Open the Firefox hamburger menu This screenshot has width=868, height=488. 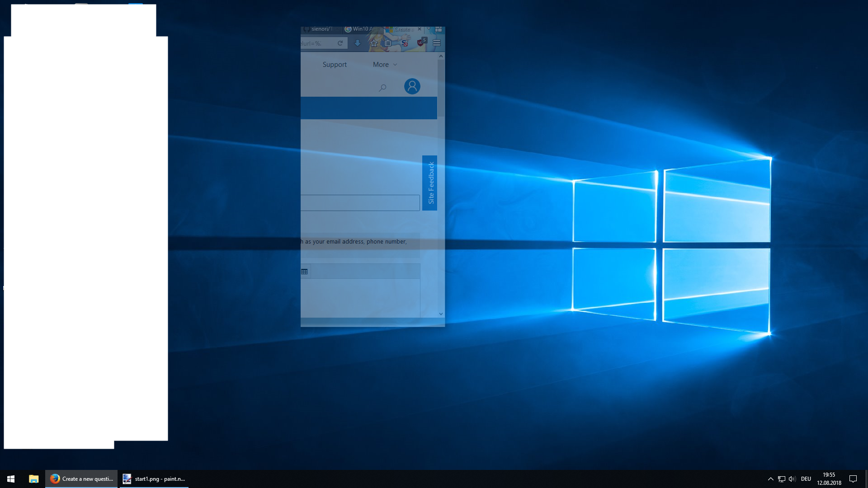pyautogui.click(x=437, y=43)
